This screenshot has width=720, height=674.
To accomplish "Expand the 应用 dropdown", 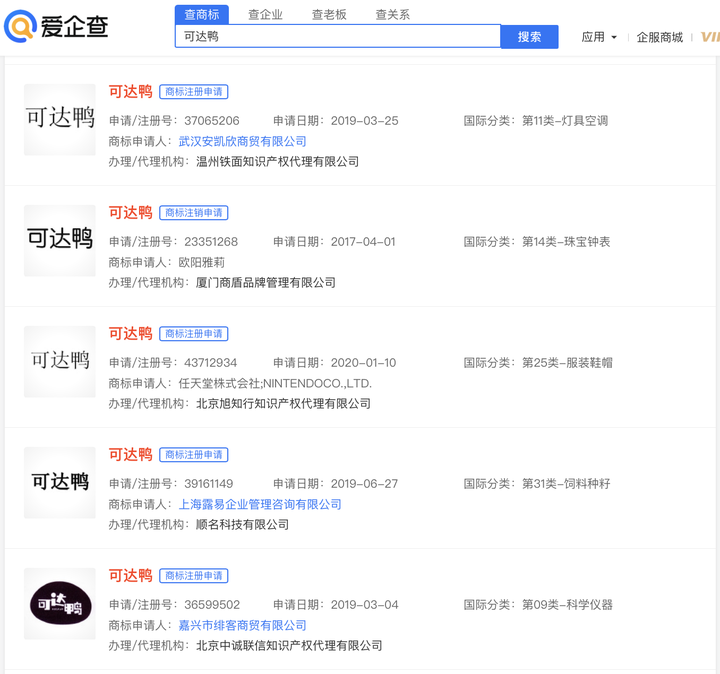I will [599, 37].
